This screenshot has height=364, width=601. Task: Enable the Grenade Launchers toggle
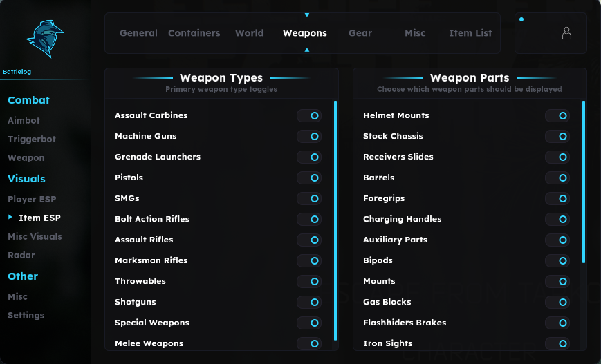(309, 157)
